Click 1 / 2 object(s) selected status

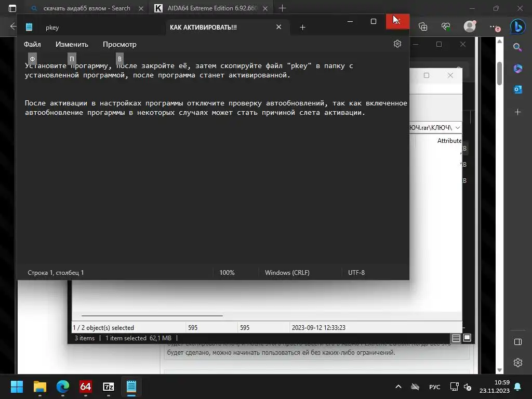103,328
